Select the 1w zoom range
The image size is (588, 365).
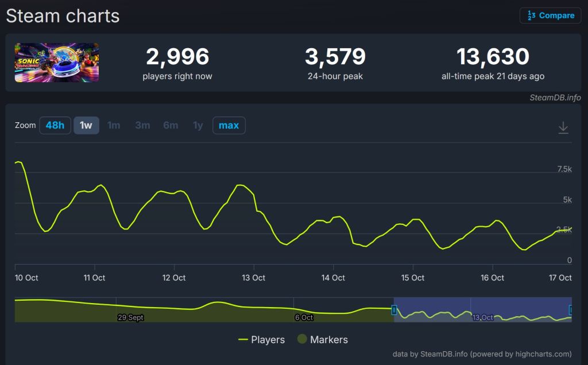click(x=86, y=125)
